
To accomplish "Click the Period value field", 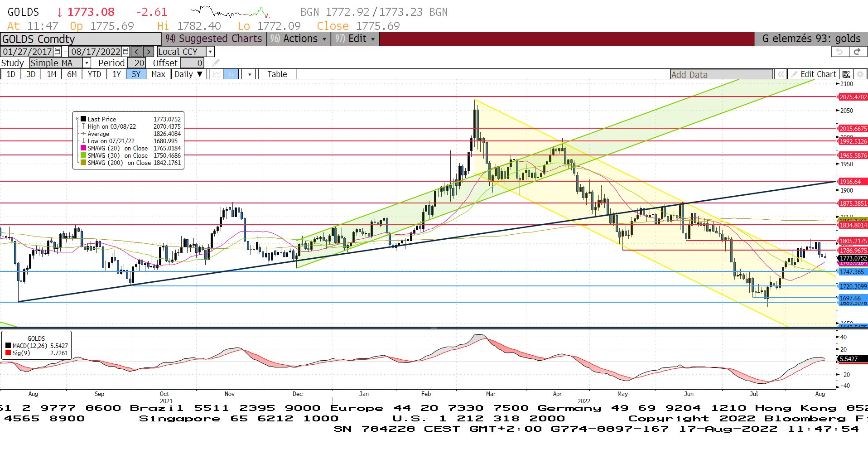I will tap(136, 63).
